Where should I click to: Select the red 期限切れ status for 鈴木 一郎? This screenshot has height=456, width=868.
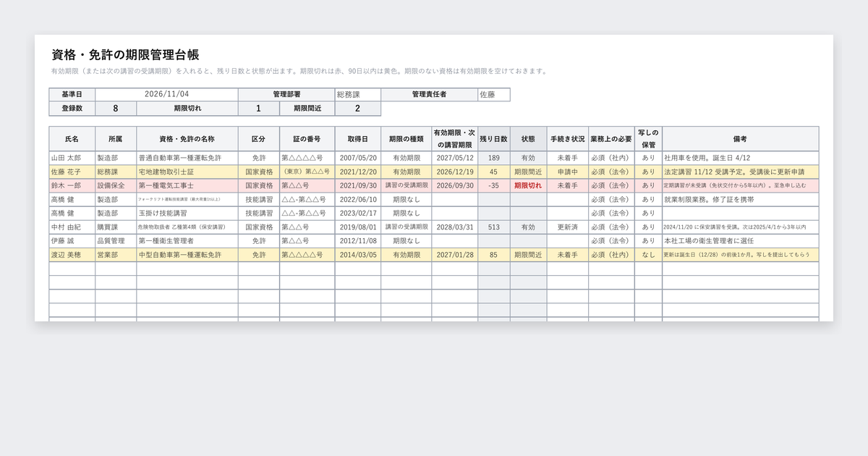tap(528, 185)
